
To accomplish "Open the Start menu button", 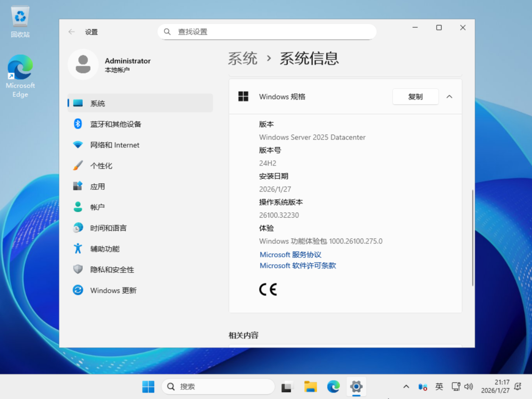I will point(148,387).
